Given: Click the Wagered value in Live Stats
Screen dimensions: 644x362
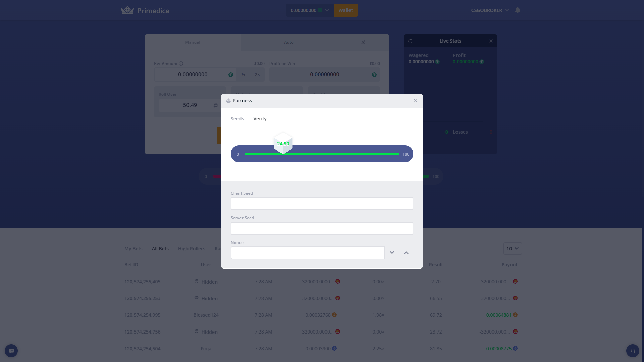Looking at the screenshot, I should 421,62.
